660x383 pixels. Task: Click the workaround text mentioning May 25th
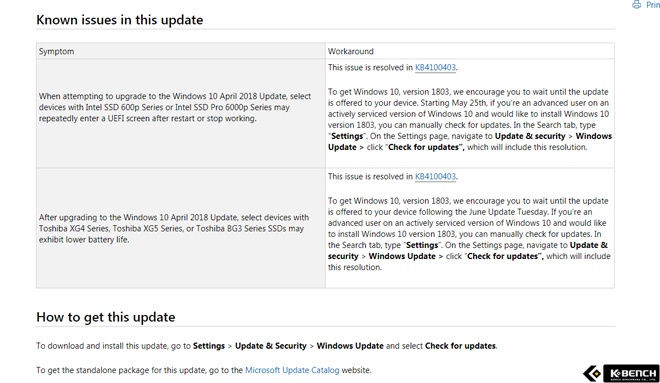point(470,120)
